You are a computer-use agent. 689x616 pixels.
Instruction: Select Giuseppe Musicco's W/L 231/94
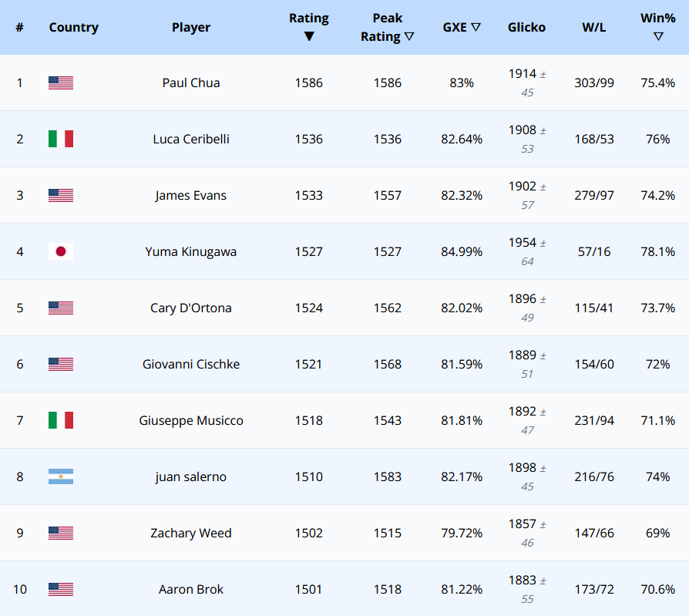click(593, 420)
